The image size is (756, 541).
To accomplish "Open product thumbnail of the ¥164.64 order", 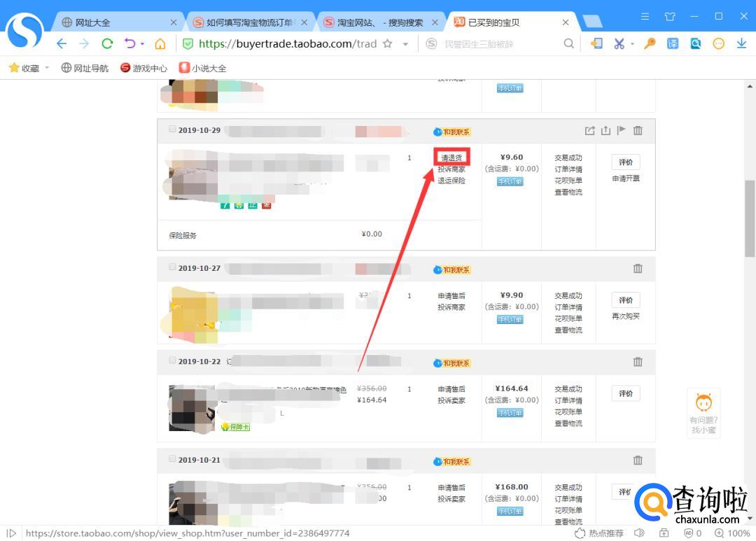I will pyautogui.click(x=192, y=408).
